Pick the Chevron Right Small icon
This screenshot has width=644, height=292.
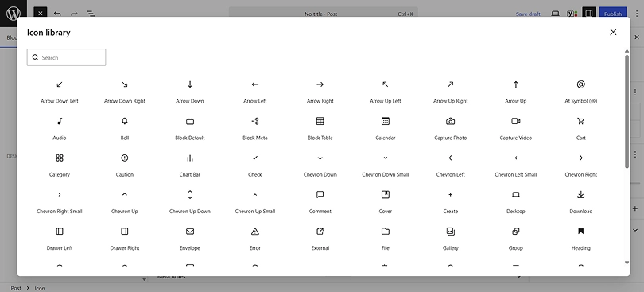coord(60,194)
